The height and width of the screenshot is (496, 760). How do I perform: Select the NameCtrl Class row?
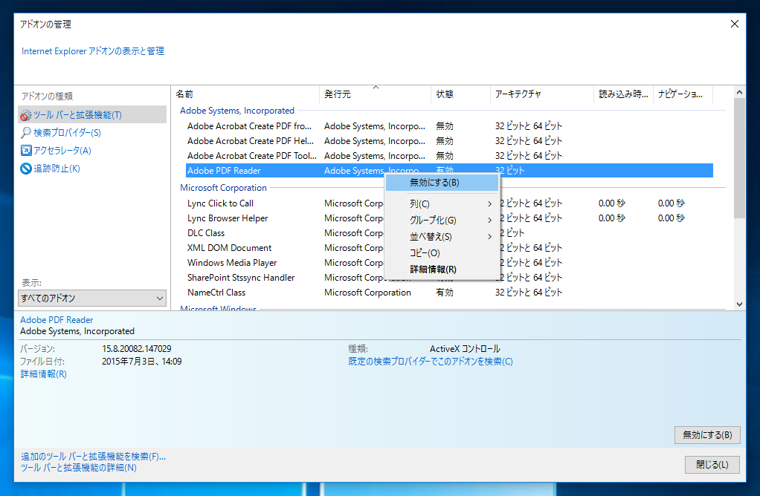(x=449, y=292)
